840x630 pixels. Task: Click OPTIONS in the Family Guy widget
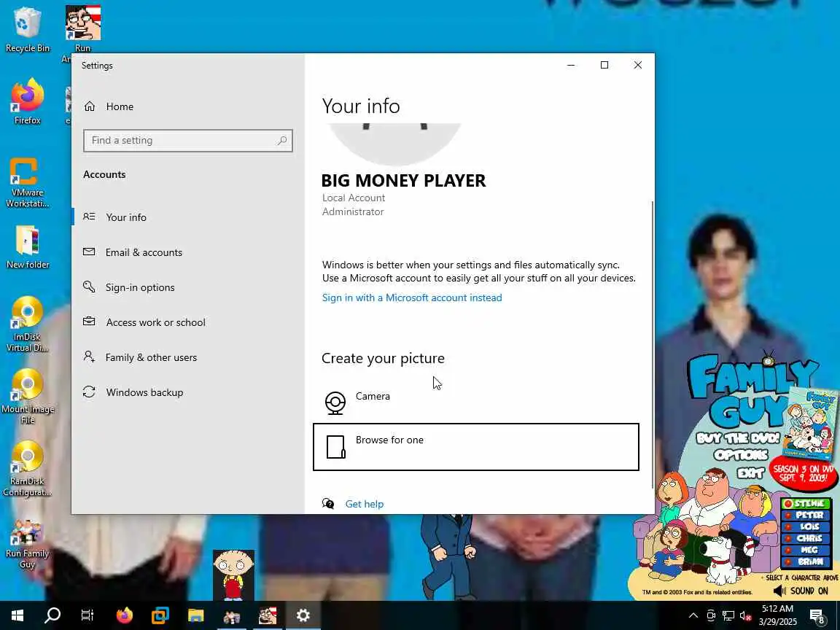tap(740, 455)
